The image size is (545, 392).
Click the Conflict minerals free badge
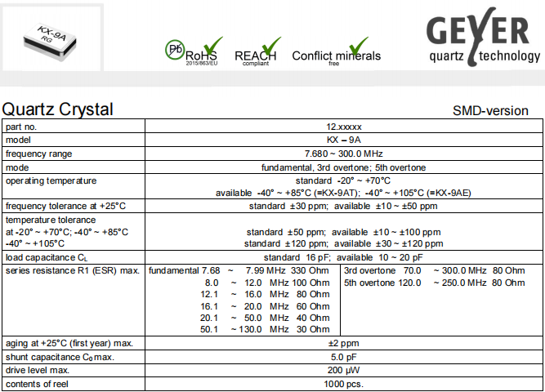coord(336,52)
